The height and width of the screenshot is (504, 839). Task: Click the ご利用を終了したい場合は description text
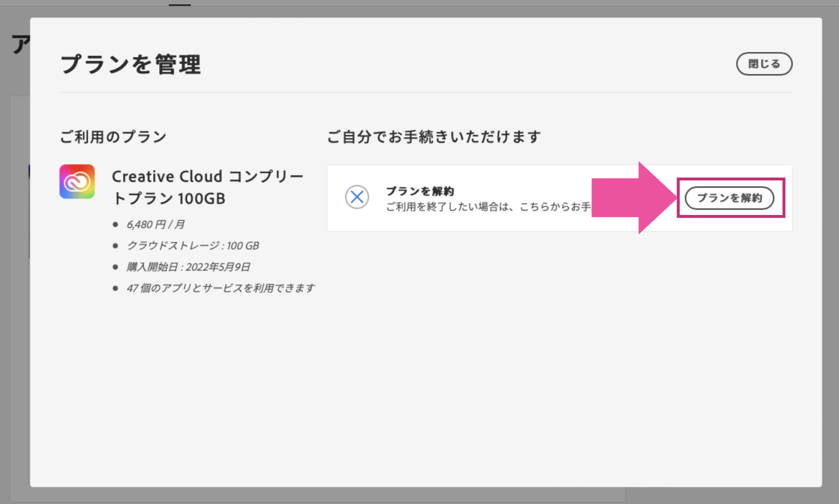coord(488,207)
